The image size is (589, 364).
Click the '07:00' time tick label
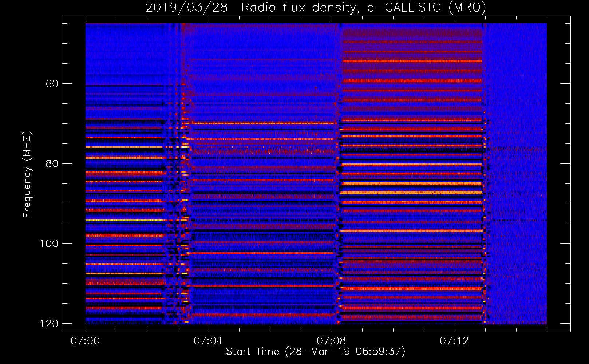(86, 341)
